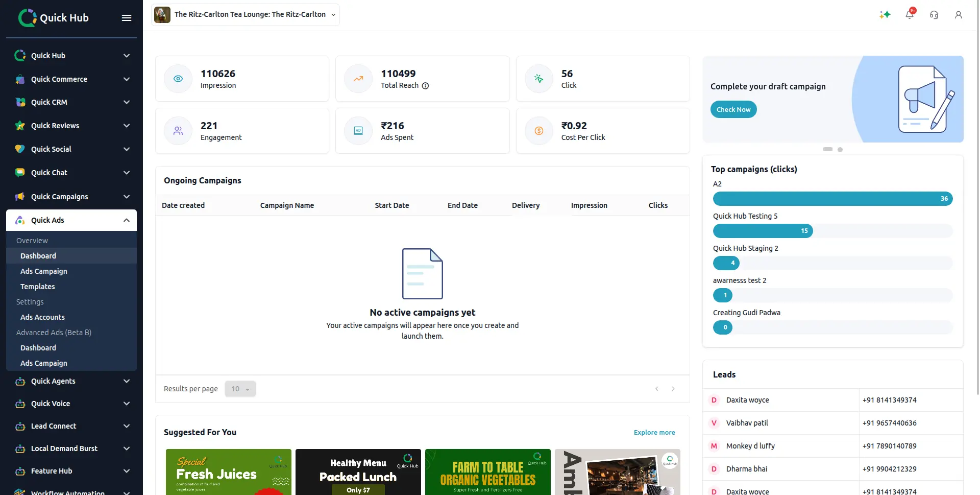Image resolution: width=980 pixels, height=495 pixels.
Task: Click the Quick Voice robot icon
Action: (x=20, y=404)
